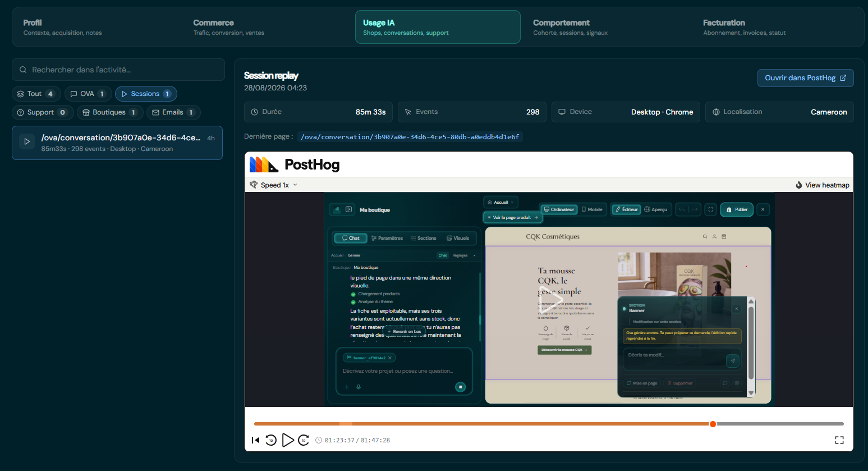Switch to the Commerce tab
Viewport: 868px width, 471px height.
coord(268,27)
